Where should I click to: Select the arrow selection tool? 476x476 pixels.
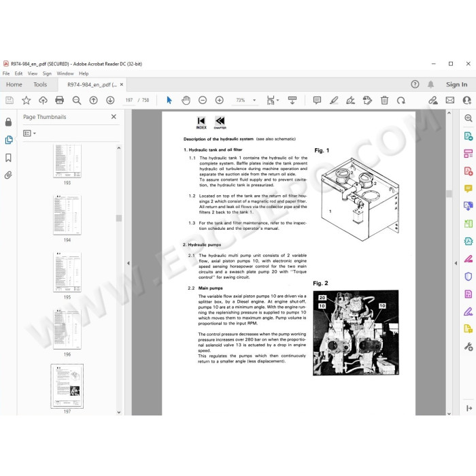169,100
